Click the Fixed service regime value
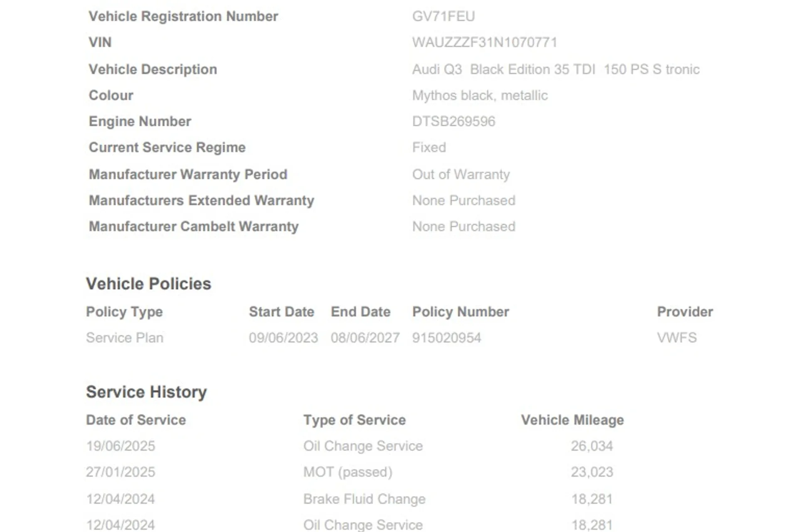The width and height of the screenshot is (798, 532). (429, 148)
